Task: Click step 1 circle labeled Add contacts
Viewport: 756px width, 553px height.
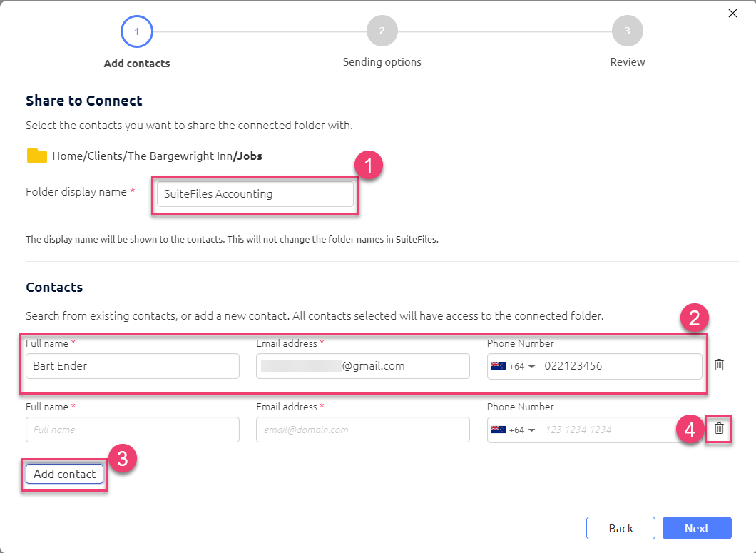Action: [x=136, y=31]
